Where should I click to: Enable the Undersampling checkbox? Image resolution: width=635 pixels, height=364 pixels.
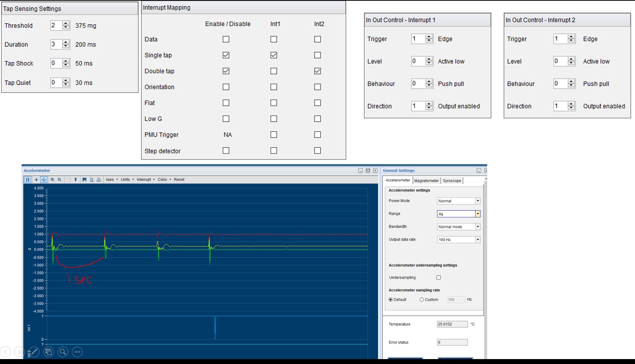pyautogui.click(x=439, y=278)
